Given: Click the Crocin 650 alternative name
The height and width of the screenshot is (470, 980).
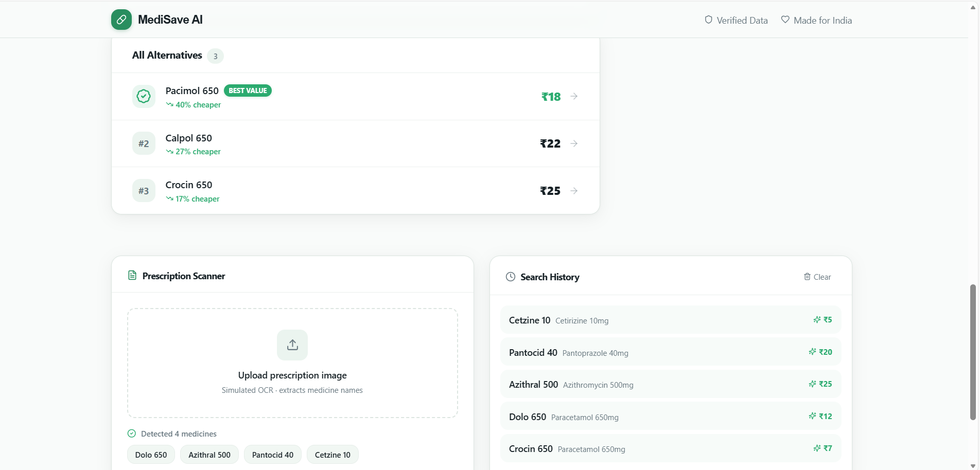Looking at the screenshot, I should pos(189,185).
